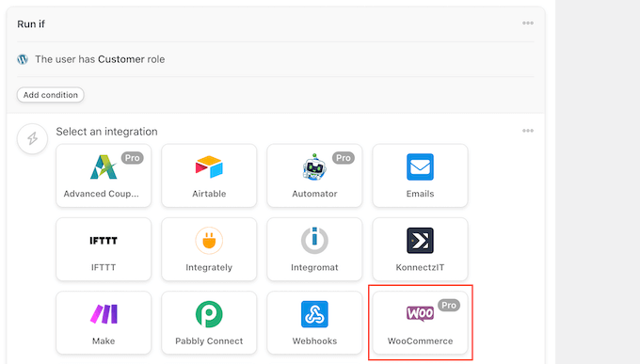Select the Advanced Coupons integration

coord(104,176)
